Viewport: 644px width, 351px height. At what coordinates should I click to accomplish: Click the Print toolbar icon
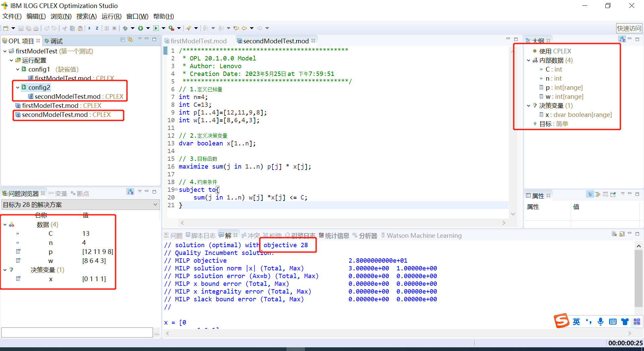click(x=36, y=28)
